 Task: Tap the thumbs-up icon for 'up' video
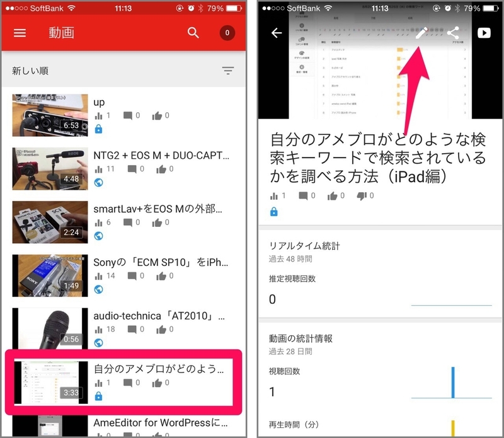click(157, 116)
